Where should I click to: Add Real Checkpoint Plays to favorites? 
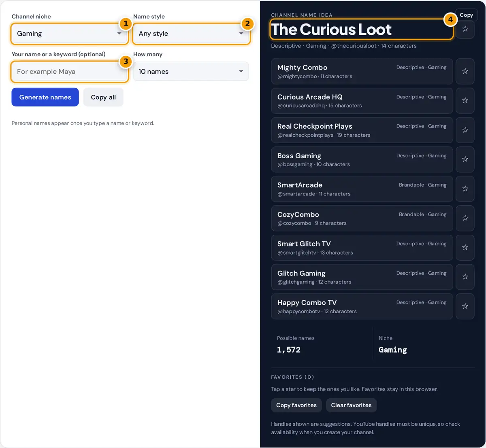click(x=465, y=130)
